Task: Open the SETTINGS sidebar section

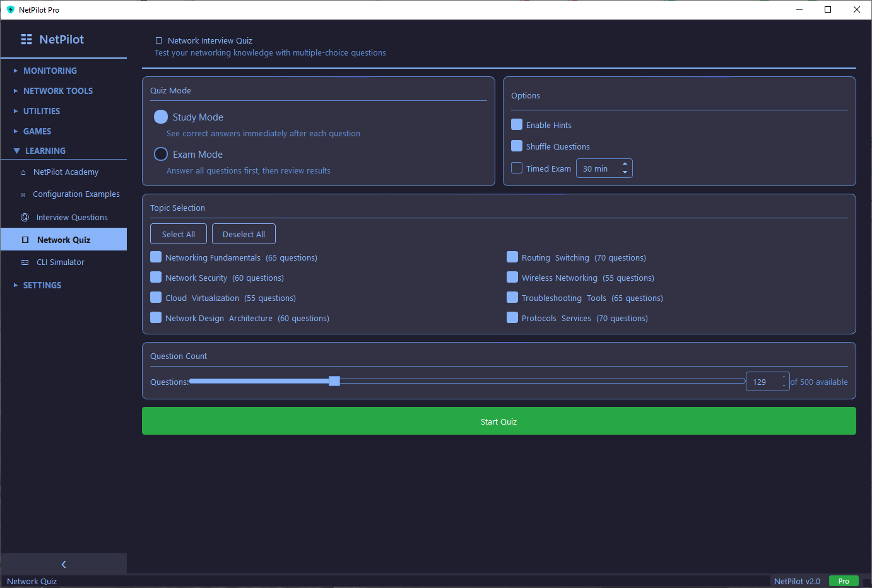Action: point(42,285)
